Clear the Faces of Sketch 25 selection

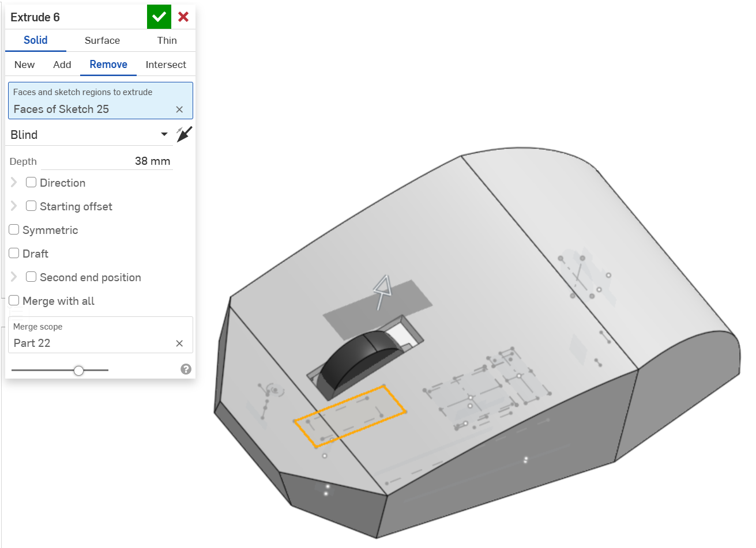[179, 109]
